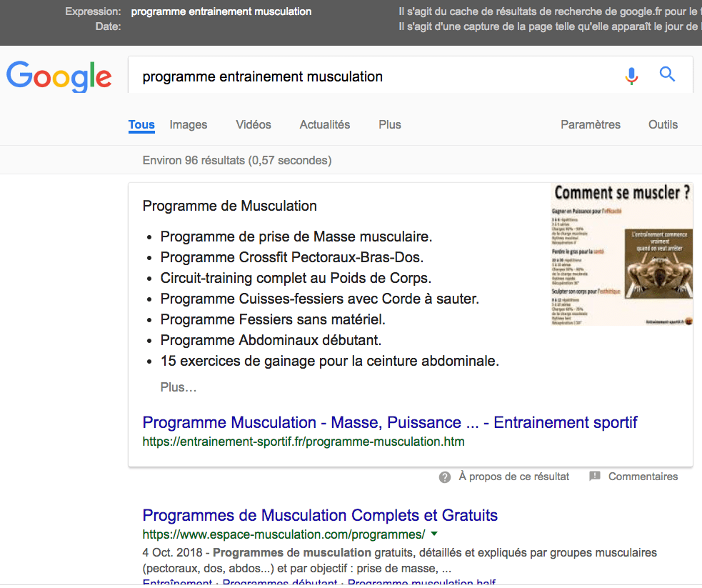Go to the Actualités tab
Screen dimensions: 702x588
click(325, 124)
